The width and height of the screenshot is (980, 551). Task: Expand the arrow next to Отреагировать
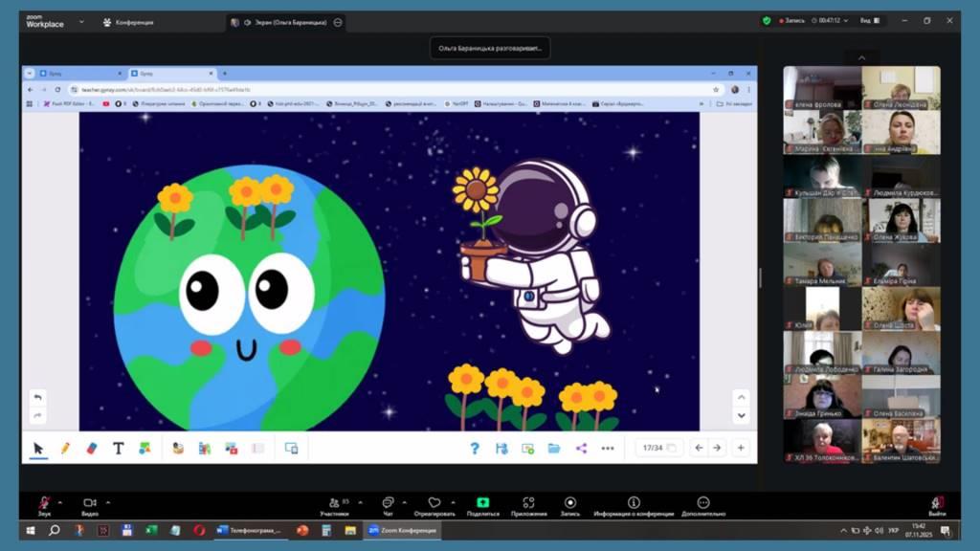[452, 502]
